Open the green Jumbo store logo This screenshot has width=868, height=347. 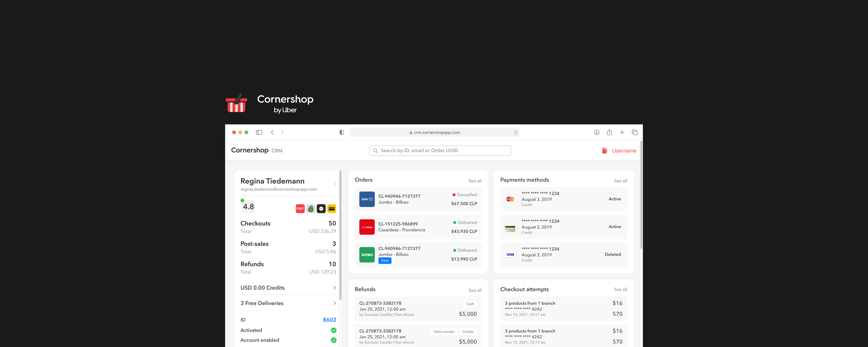tap(367, 255)
